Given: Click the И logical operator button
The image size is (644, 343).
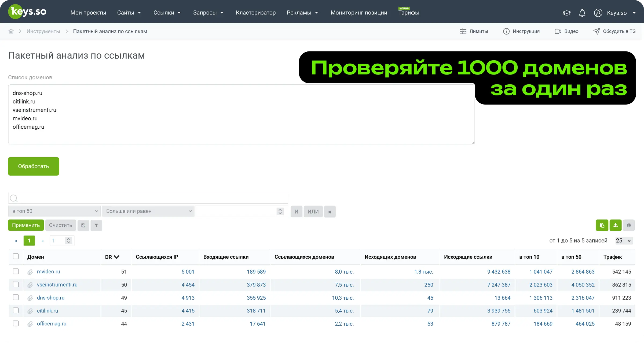Looking at the screenshot, I should [297, 212].
